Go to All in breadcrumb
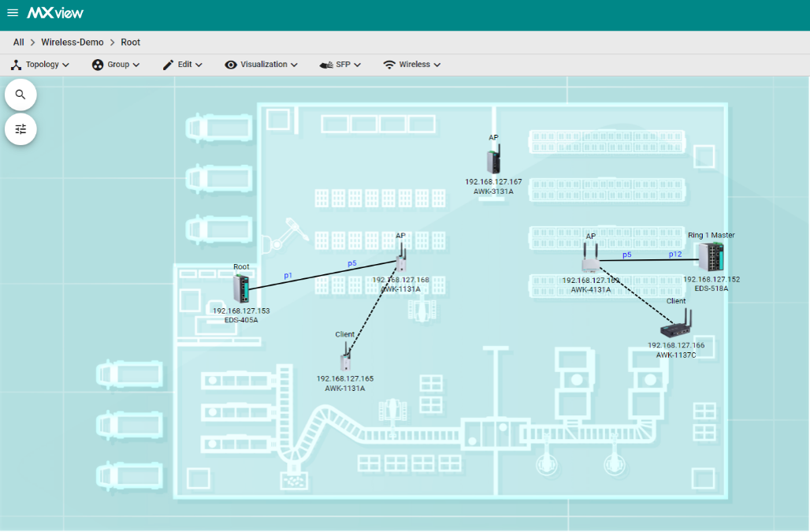The image size is (810, 532). 19,43
